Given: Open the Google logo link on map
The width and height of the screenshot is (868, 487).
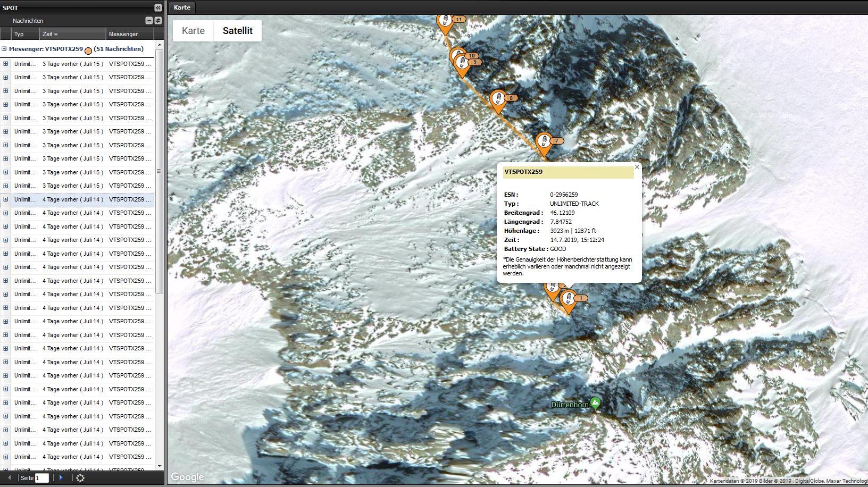Looking at the screenshot, I should tap(187, 477).
